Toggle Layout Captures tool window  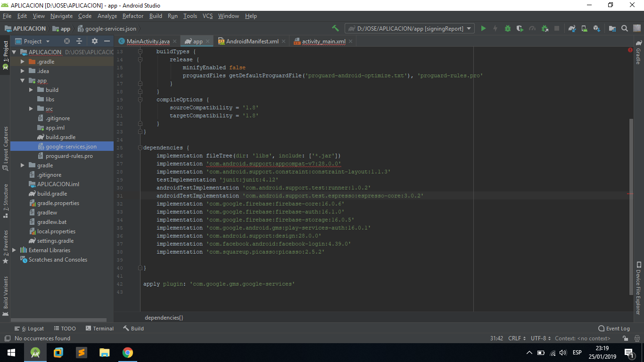click(5, 148)
